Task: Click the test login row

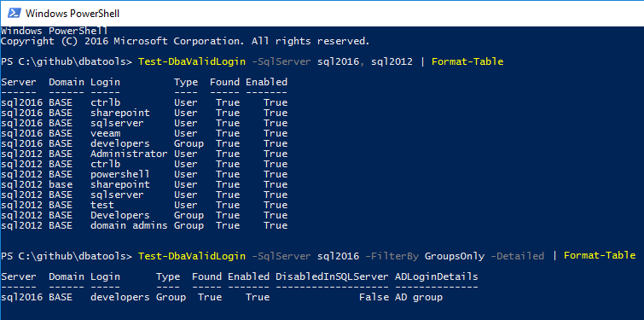Action: click(x=144, y=205)
